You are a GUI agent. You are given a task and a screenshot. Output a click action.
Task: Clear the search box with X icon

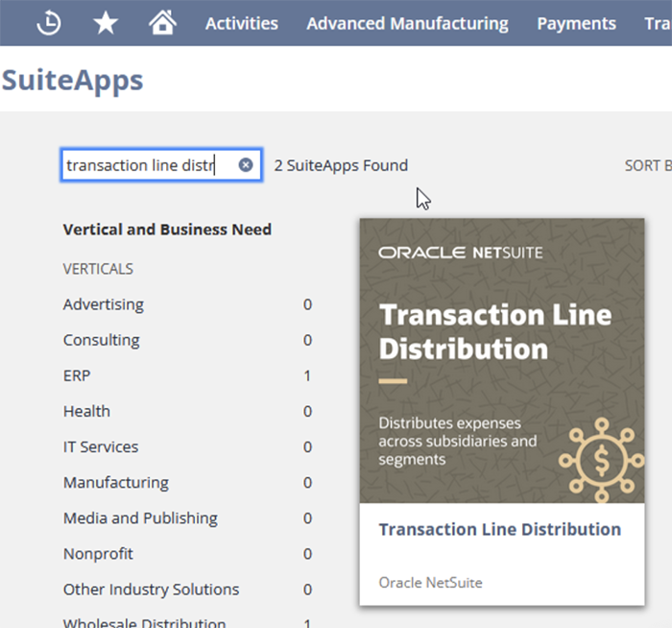[x=246, y=165]
